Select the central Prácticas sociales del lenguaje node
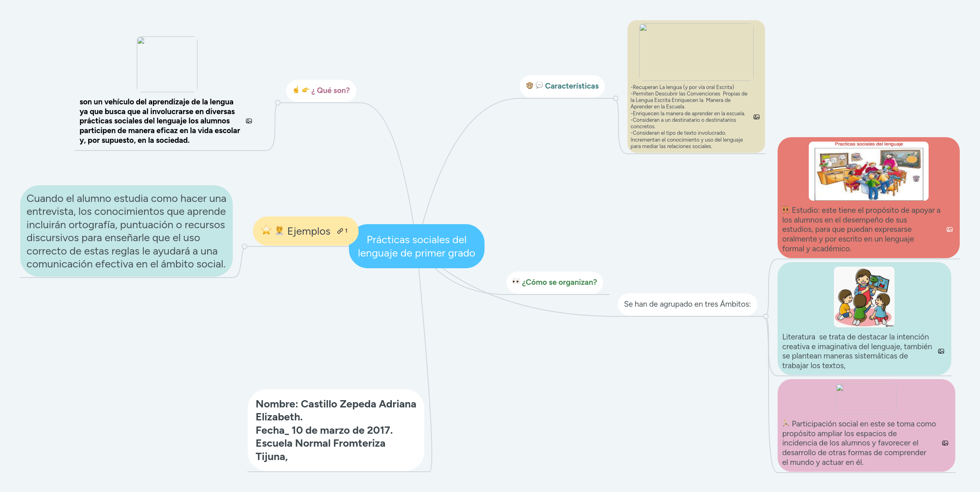 [417, 246]
